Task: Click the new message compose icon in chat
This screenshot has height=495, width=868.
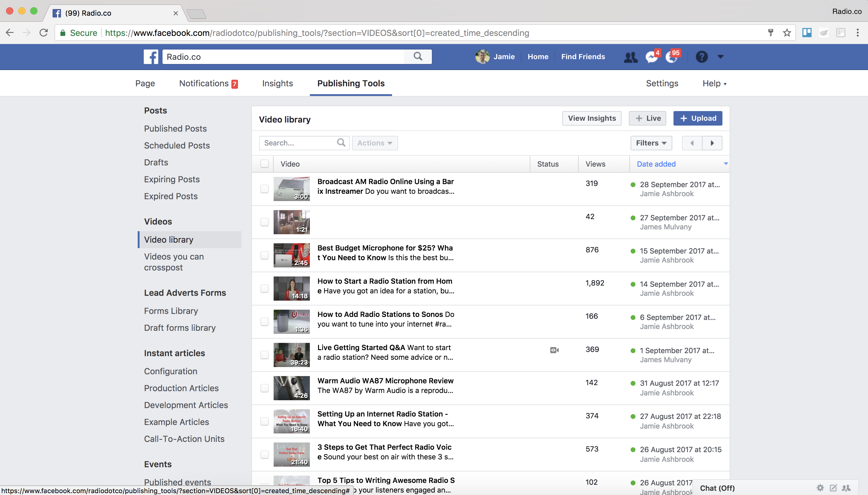Action: point(833,488)
